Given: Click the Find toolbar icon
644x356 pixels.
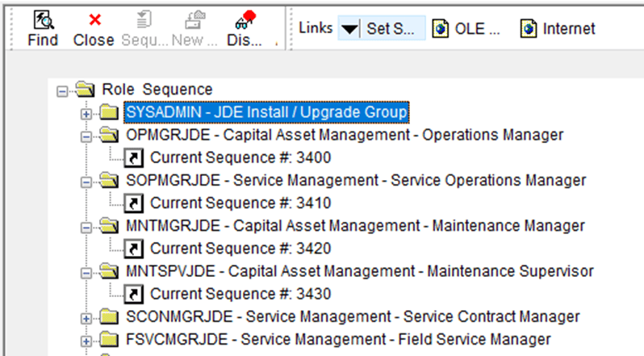Looking at the screenshot, I should click(x=44, y=20).
